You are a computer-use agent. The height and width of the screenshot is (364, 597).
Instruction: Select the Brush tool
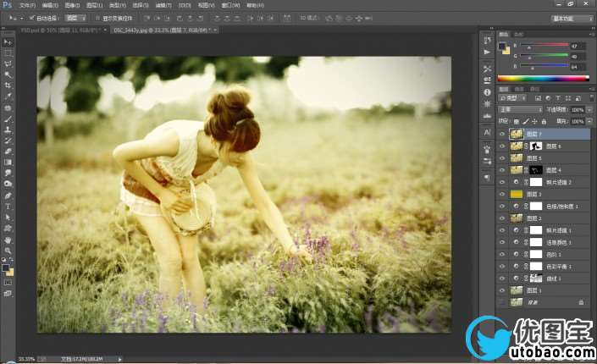click(8, 119)
